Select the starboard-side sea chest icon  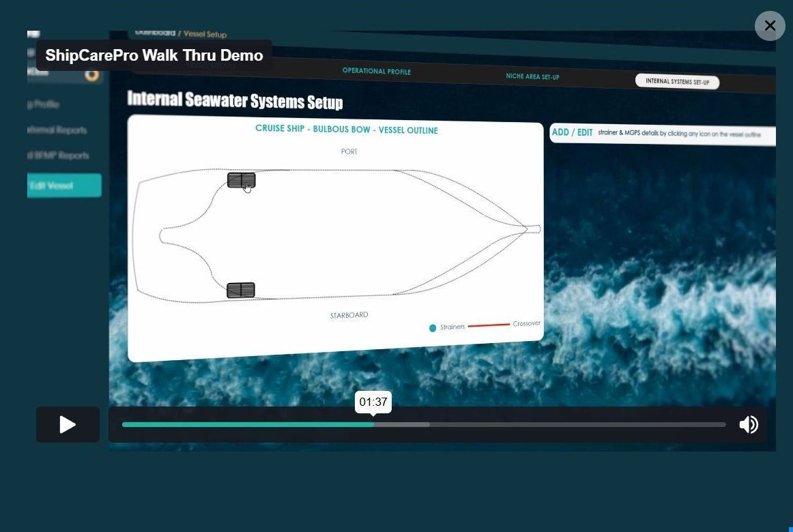(x=241, y=290)
